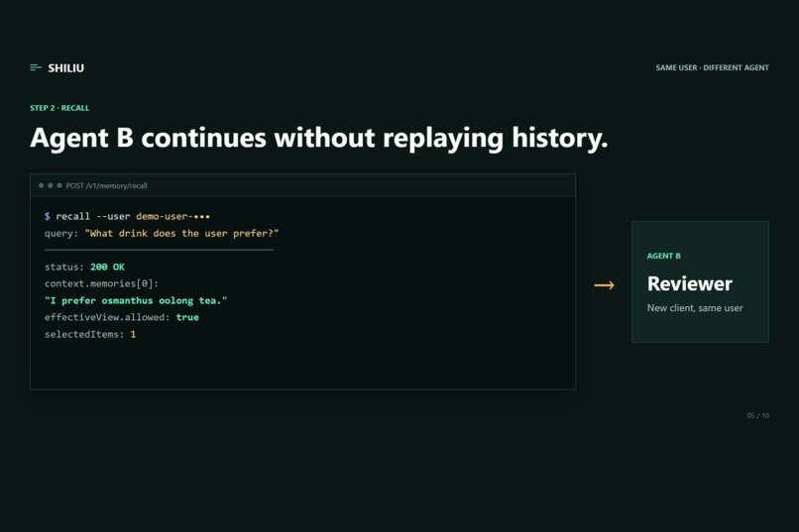
Task: Select 'I prefer osmanthus oolong tea.' memory text
Action: [x=136, y=300]
